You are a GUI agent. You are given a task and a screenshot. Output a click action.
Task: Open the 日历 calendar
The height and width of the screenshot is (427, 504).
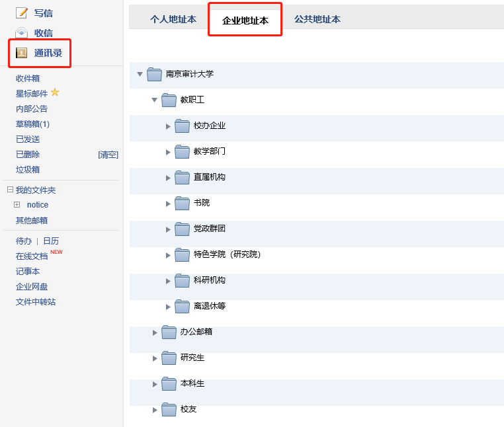(x=51, y=241)
